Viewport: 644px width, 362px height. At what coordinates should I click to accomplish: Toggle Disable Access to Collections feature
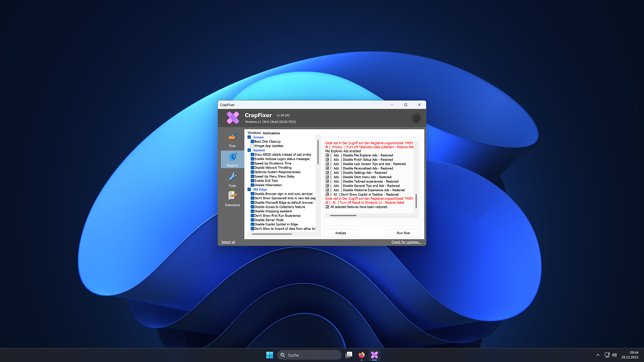(x=253, y=207)
